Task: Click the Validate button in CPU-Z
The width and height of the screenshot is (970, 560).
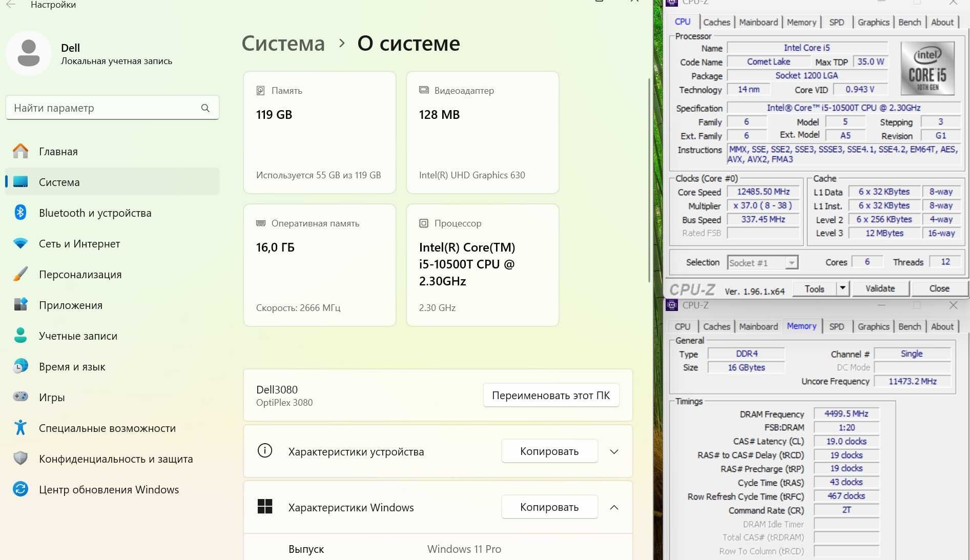Action: 880,288
